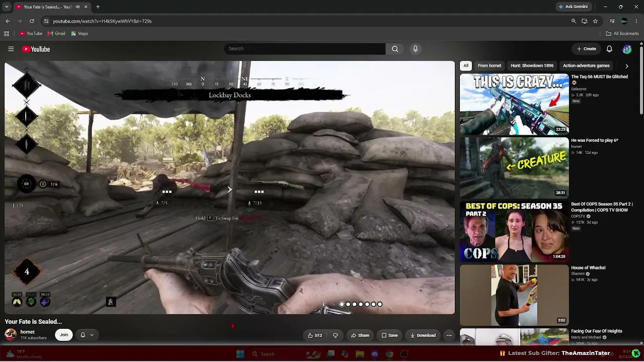Click the video player to pause playback
The image size is (644, 362).
tap(229, 188)
